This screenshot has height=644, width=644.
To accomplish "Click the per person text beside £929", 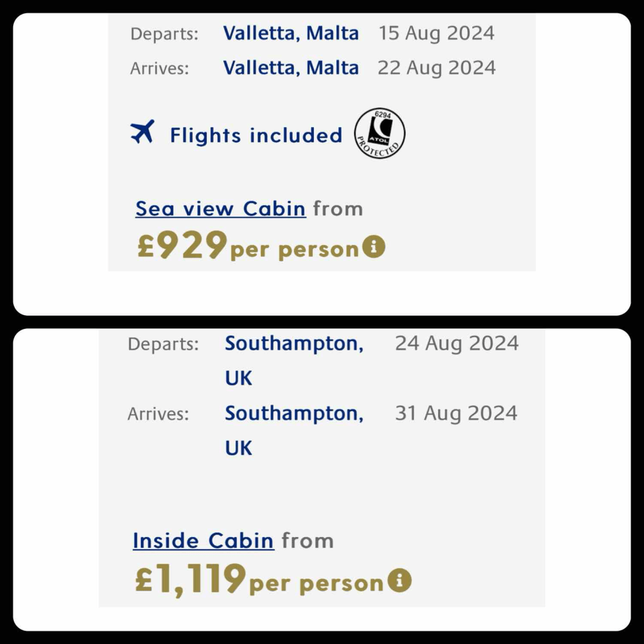I will pyautogui.click(x=294, y=249).
